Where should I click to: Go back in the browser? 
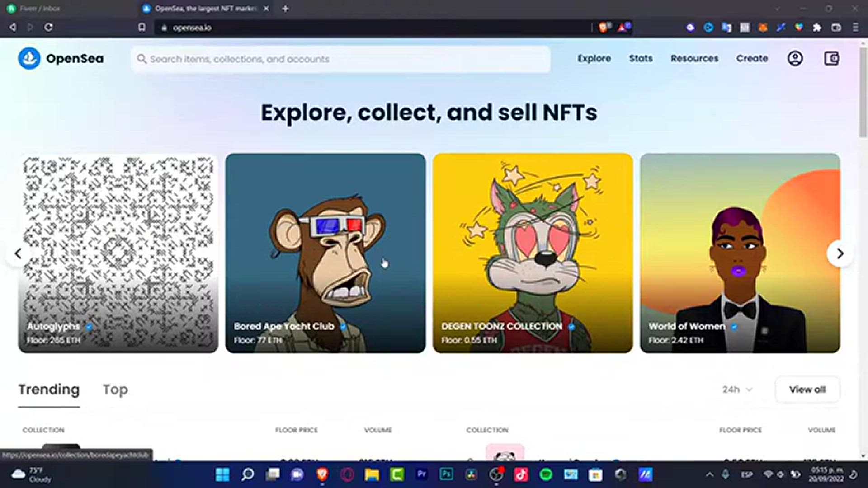[13, 27]
